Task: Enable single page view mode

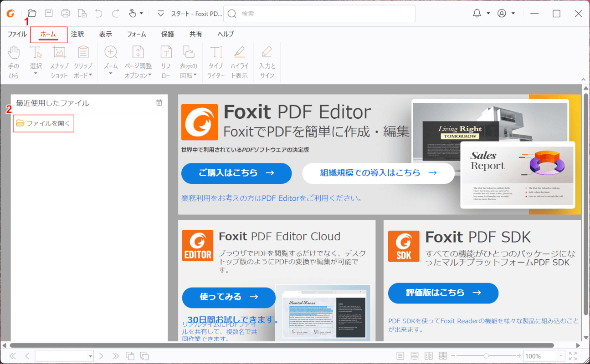Action: tap(400, 356)
